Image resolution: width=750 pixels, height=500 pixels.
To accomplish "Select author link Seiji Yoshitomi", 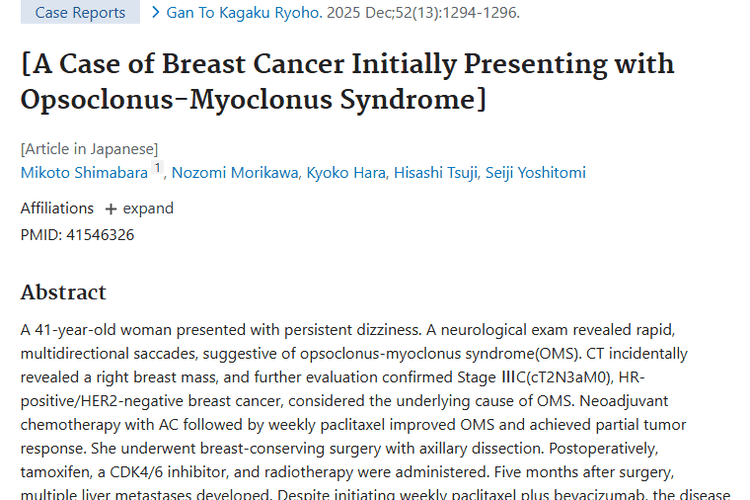I will pos(535,173).
